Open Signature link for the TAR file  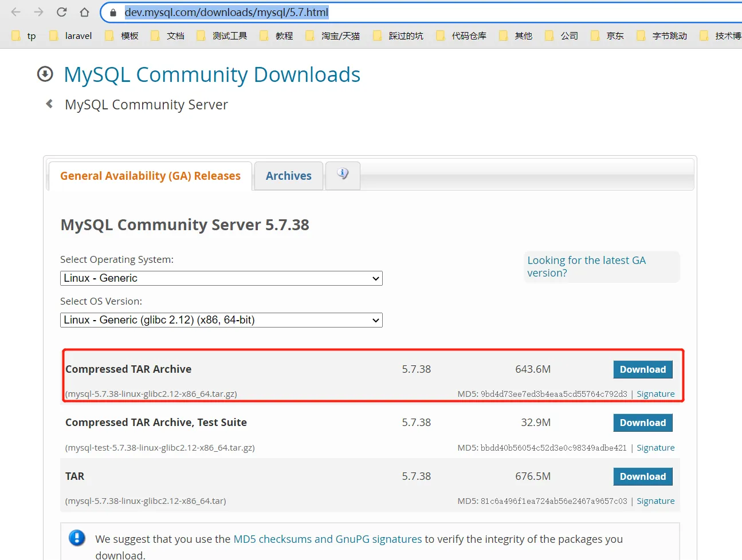pyautogui.click(x=655, y=501)
